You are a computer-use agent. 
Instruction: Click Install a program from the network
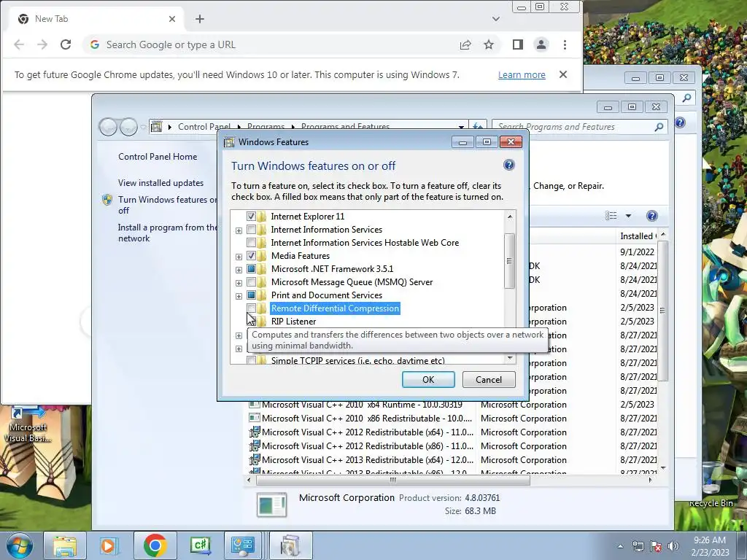[x=168, y=233]
